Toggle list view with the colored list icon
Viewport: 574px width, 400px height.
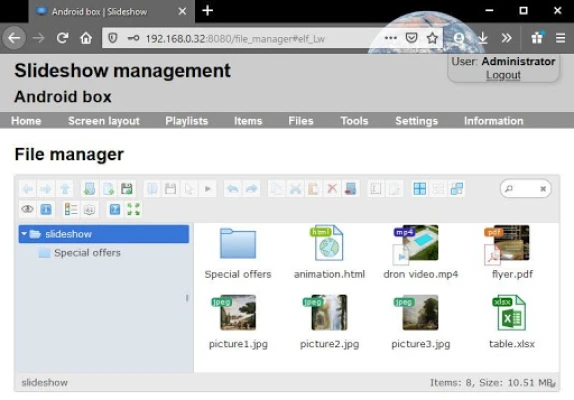71,209
